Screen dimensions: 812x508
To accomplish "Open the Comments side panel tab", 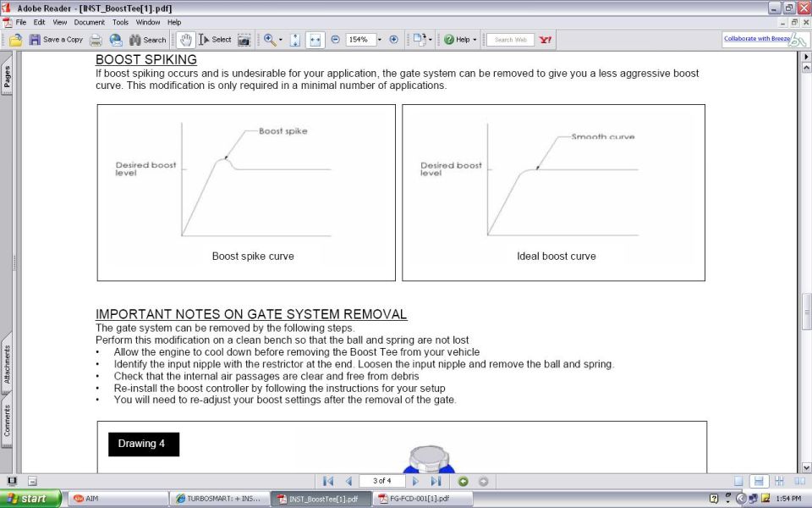I will click(7, 420).
